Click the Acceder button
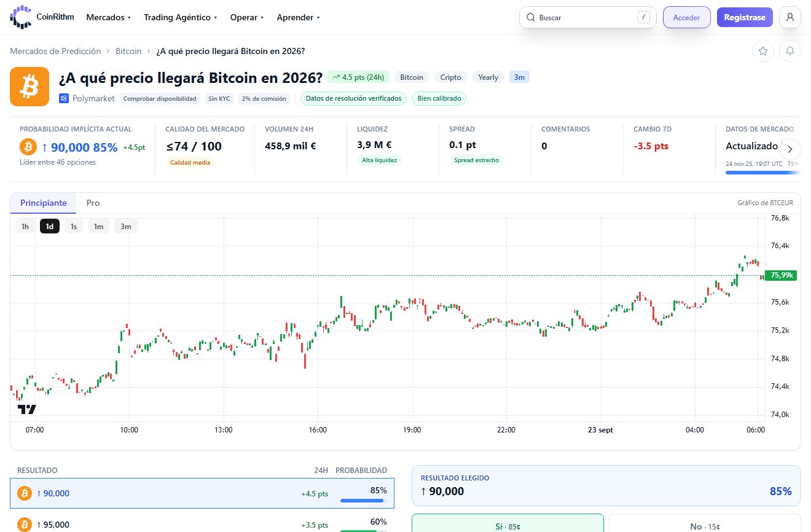 [687, 17]
